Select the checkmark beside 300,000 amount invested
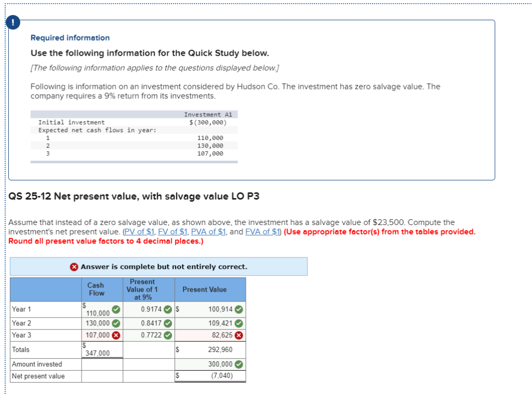Viewport: 532px width, 394px height. point(238,364)
